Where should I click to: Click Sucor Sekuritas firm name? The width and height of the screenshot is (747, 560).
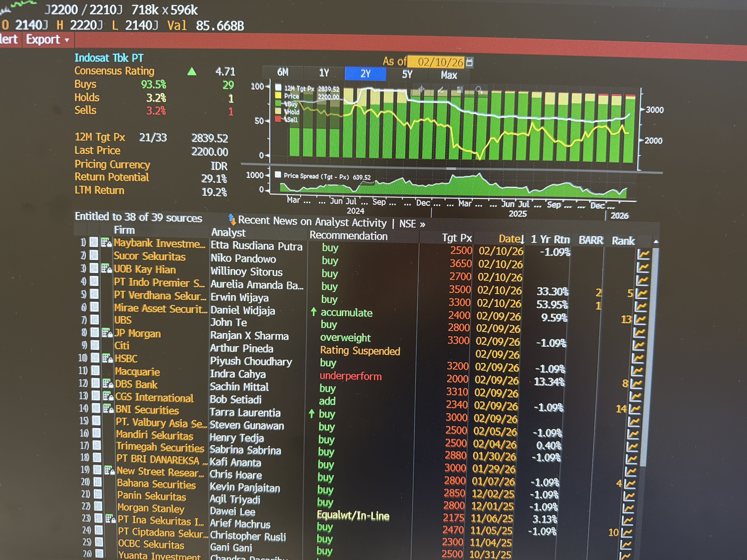pyautogui.click(x=150, y=256)
